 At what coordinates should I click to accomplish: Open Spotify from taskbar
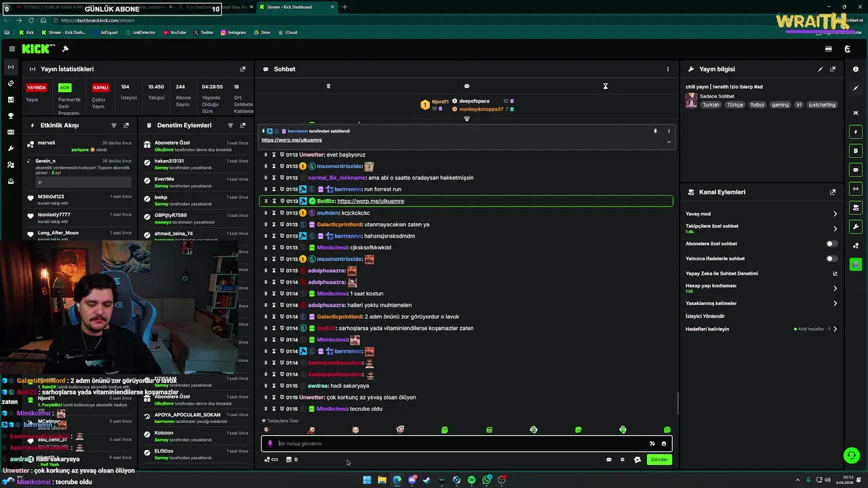[x=471, y=480]
